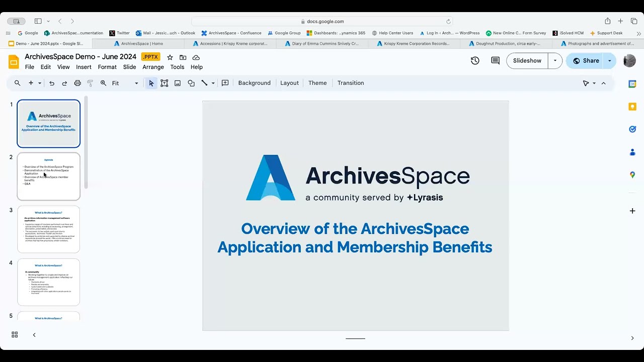Click the docs.google.com address bar
This screenshot has width=644, height=362.
pos(322,22)
